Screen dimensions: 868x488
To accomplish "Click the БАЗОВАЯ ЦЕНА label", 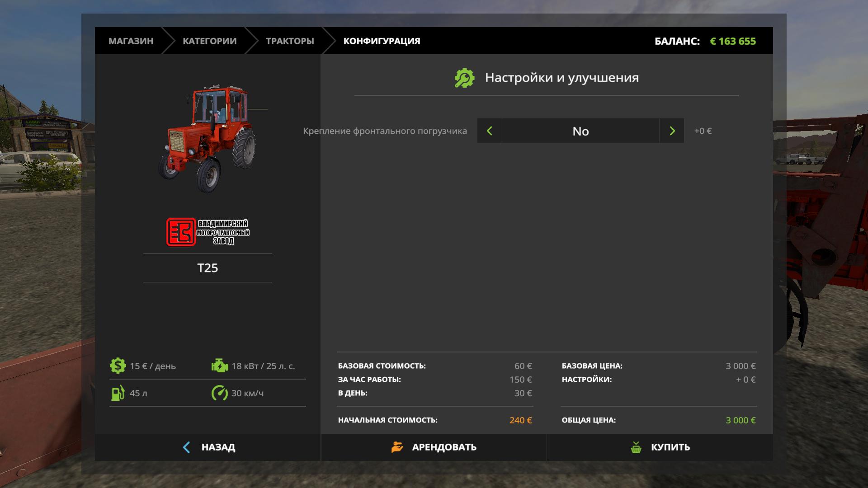I will 592,366.
